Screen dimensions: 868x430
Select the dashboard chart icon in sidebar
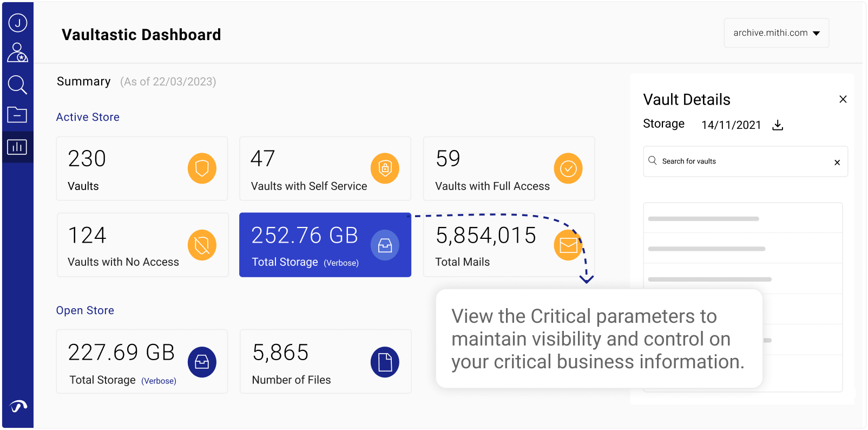coord(17,147)
